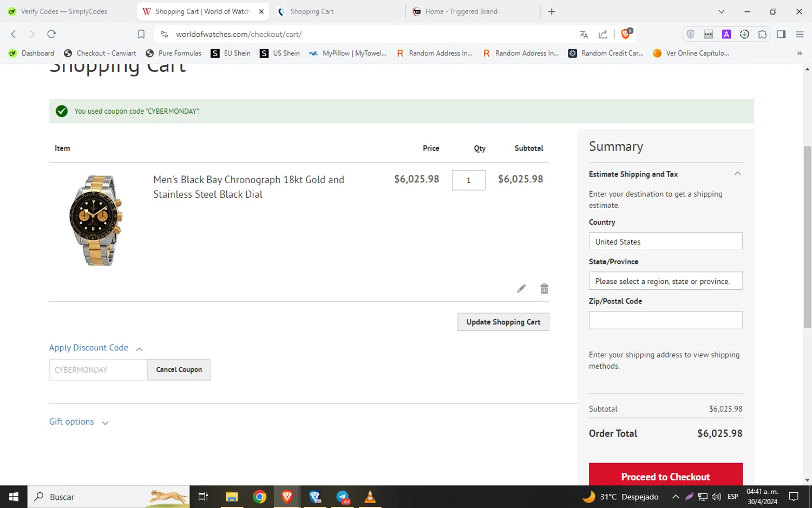This screenshot has width=812, height=508.
Task: Open the Random Credit Car... bookmark
Action: click(x=606, y=53)
